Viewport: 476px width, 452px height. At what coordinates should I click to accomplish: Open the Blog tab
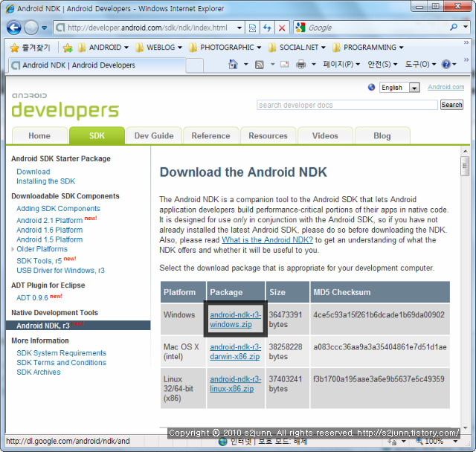(x=382, y=135)
